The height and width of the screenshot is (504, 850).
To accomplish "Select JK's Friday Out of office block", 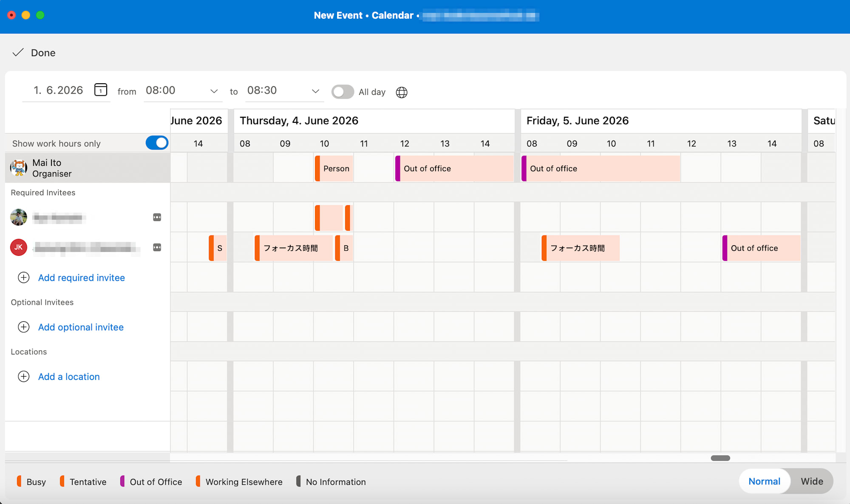I will click(761, 248).
